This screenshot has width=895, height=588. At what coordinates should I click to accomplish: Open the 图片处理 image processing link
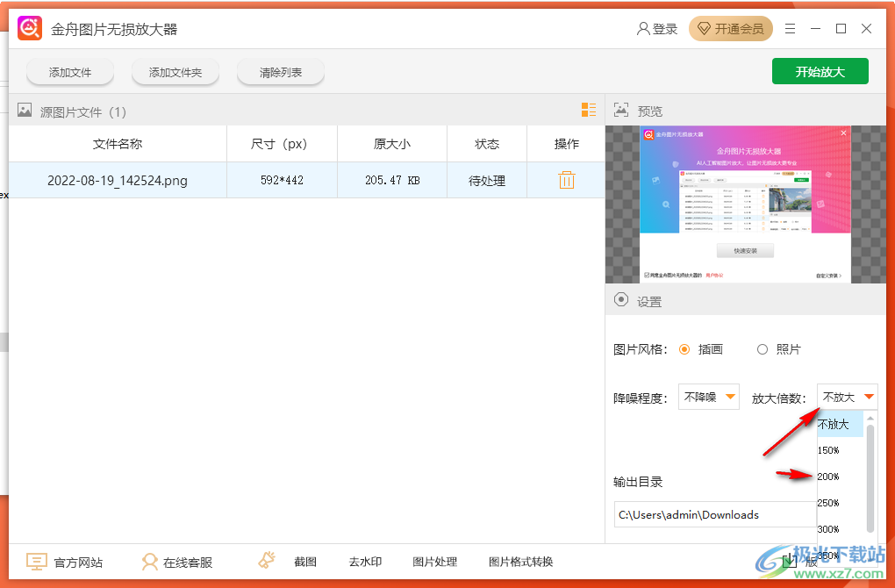(435, 562)
